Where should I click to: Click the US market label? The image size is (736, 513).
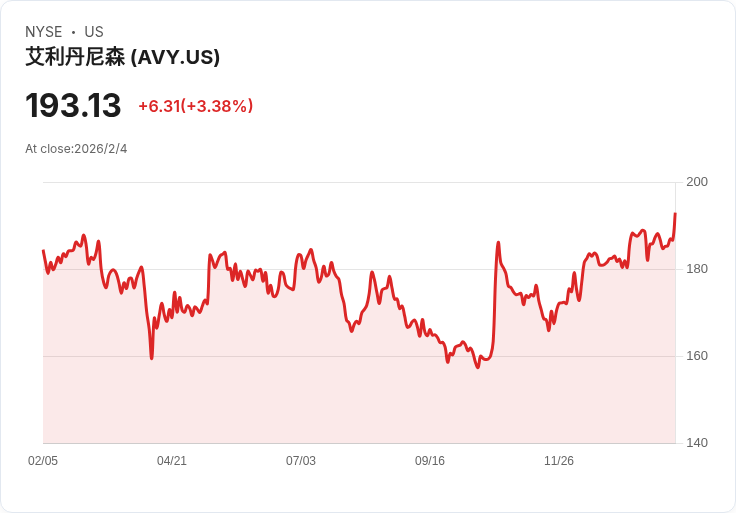coord(94,32)
